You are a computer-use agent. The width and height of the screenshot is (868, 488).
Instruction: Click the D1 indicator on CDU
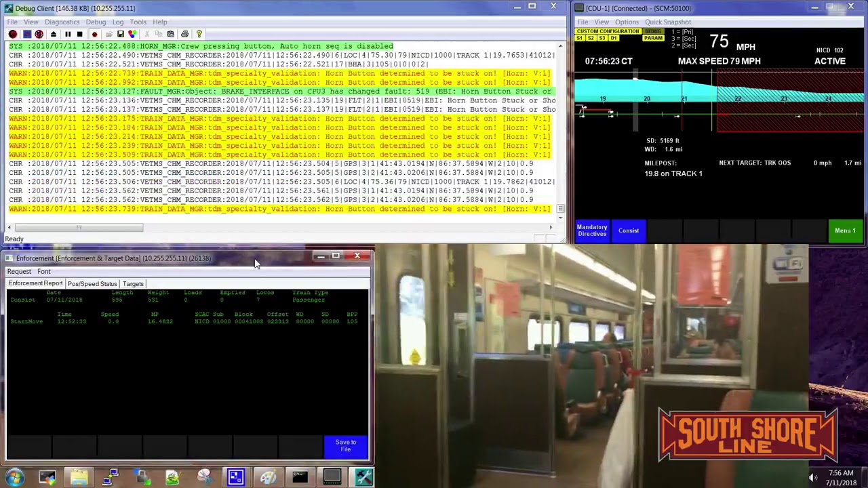(613, 38)
